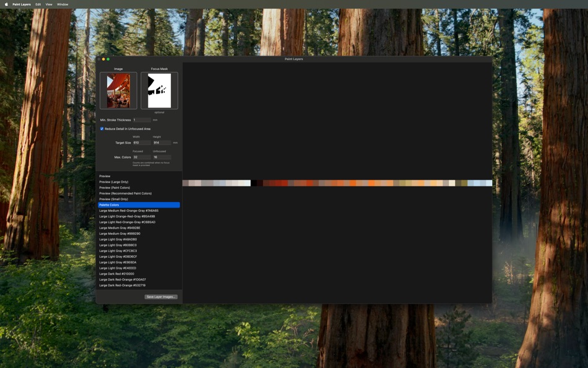Select Large Dark Red-Orange #1D0A07 layer

click(139, 280)
